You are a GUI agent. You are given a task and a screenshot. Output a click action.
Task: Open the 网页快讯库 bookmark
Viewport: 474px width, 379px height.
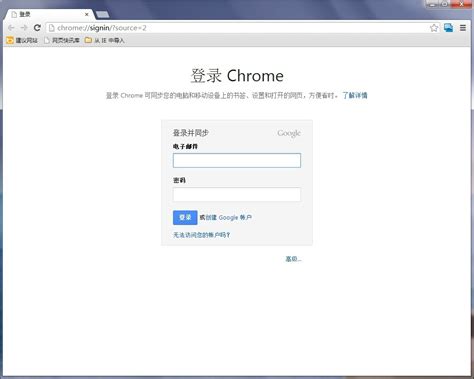(62, 40)
